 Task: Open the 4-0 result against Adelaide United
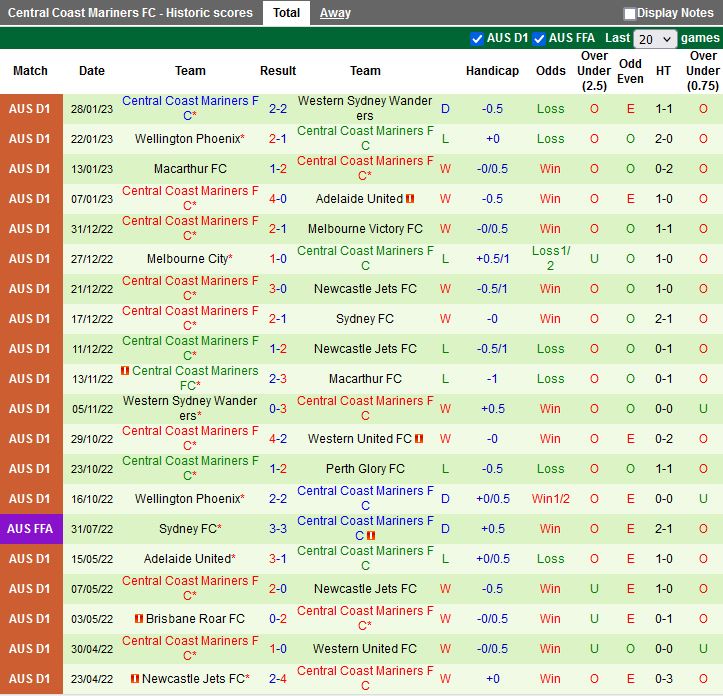tap(278, 199)
